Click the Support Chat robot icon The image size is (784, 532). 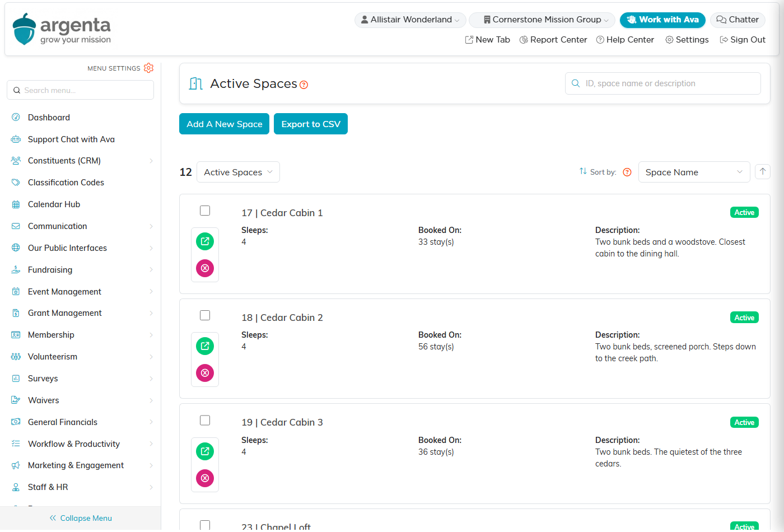point(16,139)
